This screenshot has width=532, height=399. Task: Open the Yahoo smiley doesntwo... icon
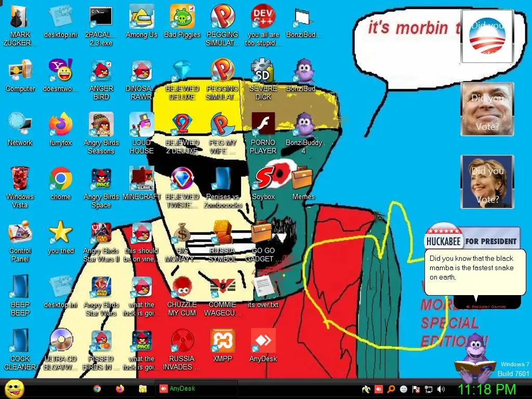click(x=60, y=70)
